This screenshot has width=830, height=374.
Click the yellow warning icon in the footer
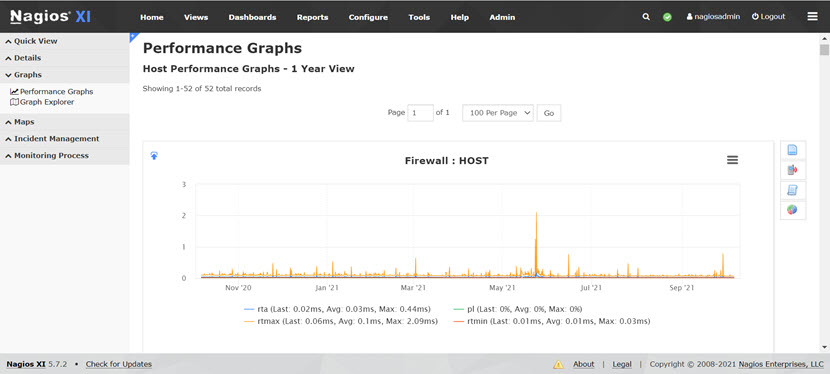click(558, 364)
